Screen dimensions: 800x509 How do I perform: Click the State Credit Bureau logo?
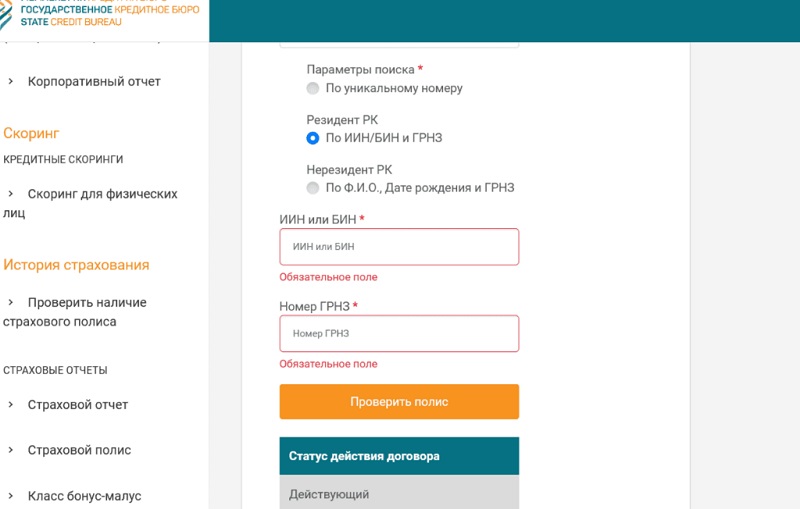(x=100, y=14)
